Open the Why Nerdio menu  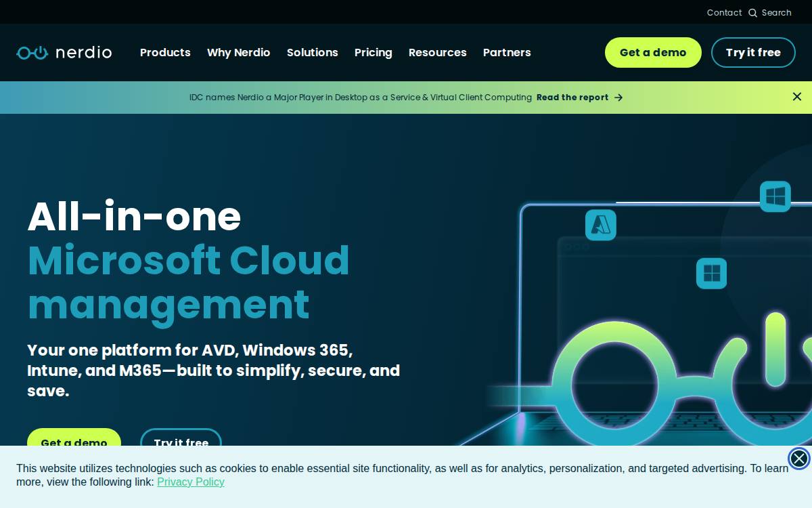point(239,52)
